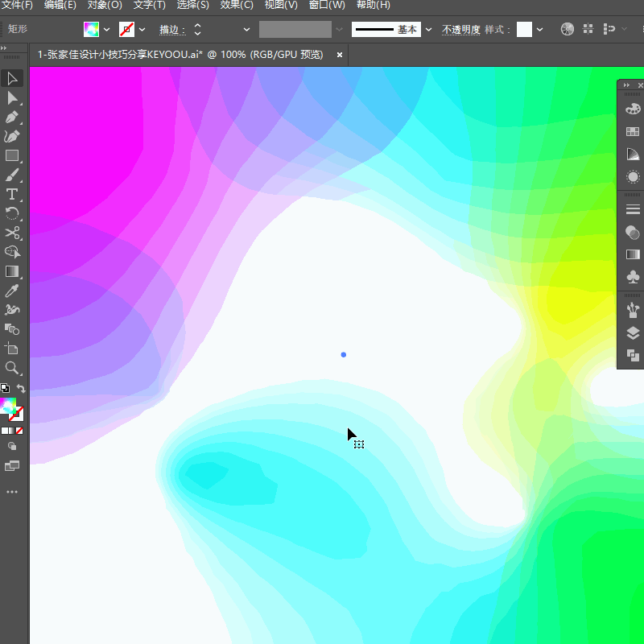The height and width of the screenshot is (644, 644).
Task: Set color mode with the solid color box
Action: pos(5,431)
